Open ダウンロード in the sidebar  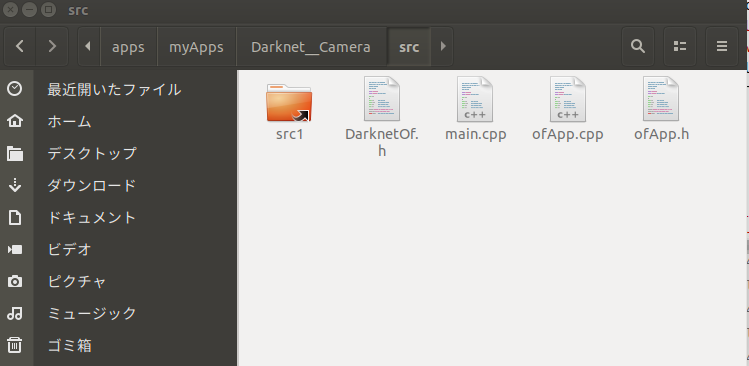pos(92,185)
